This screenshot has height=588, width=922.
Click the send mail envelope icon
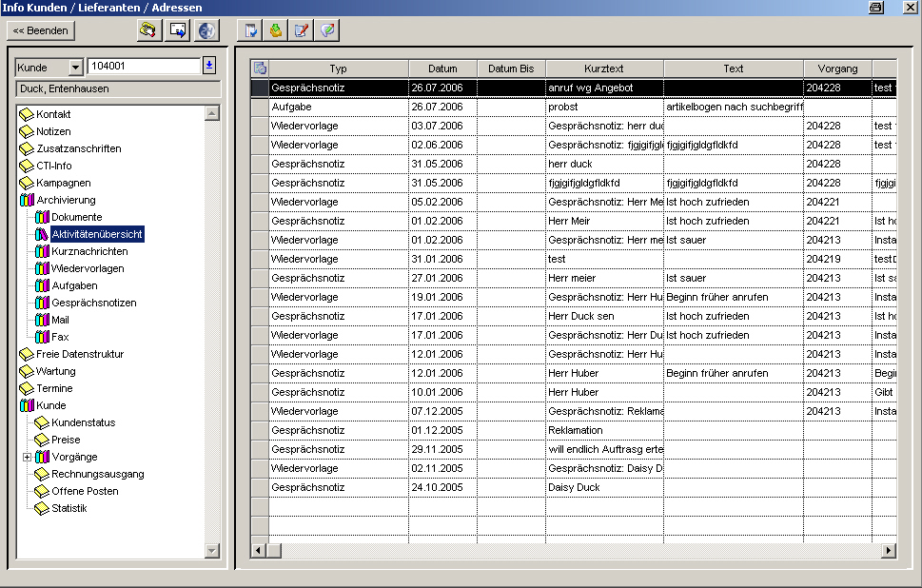coord(178,30)
